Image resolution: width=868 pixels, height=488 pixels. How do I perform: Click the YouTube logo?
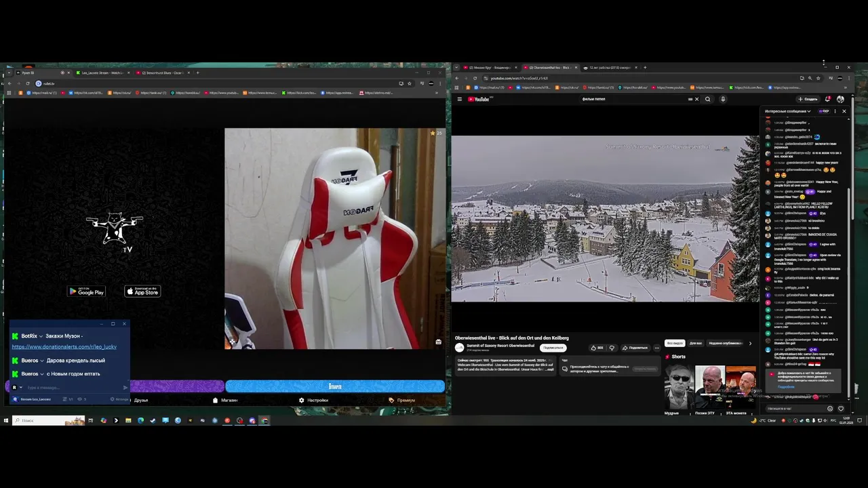tap(479, 99)
